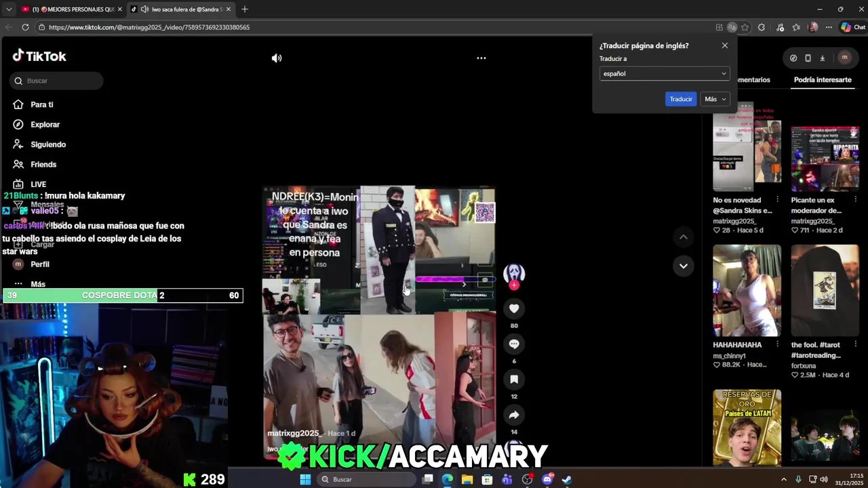Image resolution: width=868 pixels, height=488 pixels.
Task: Open the fortxuna author link
Action: (x=803, y=366)
